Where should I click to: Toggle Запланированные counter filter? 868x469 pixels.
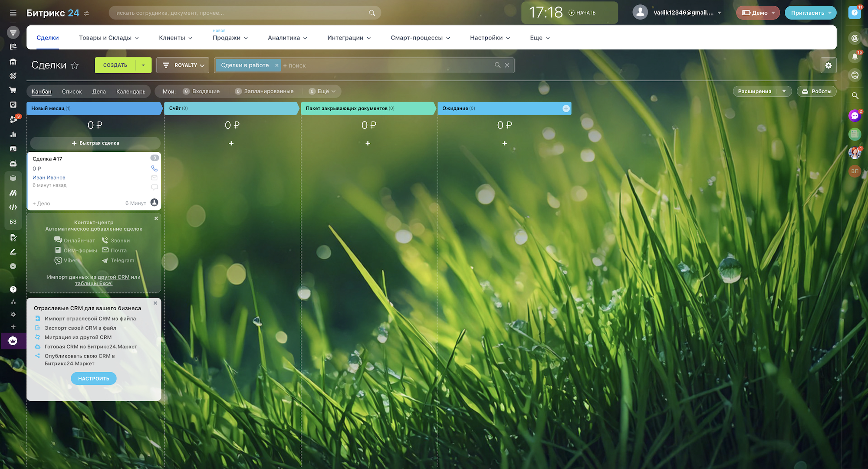(x=264, y=92)
